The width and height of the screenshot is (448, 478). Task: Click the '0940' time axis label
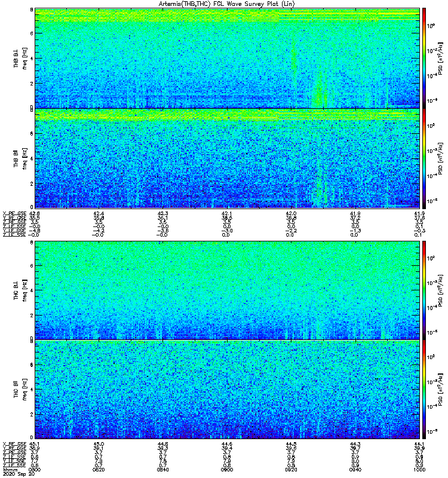(x=355, y=470)
